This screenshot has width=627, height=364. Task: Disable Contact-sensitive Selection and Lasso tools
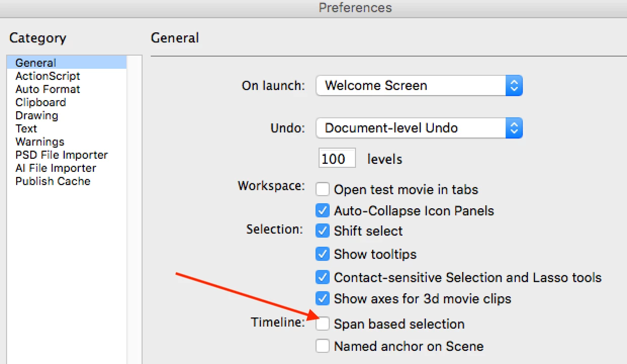tap(323, 277)
